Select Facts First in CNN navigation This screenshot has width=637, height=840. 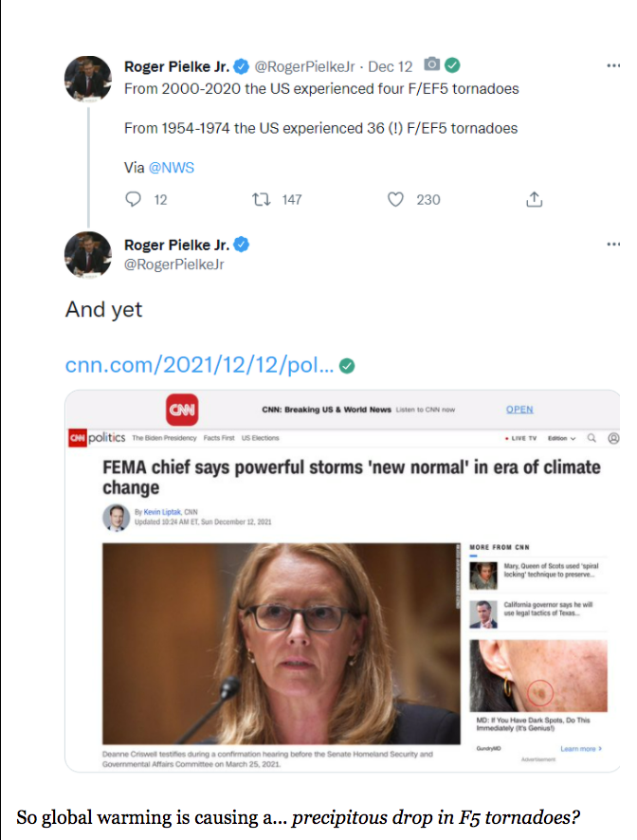(x=219, y=438)
